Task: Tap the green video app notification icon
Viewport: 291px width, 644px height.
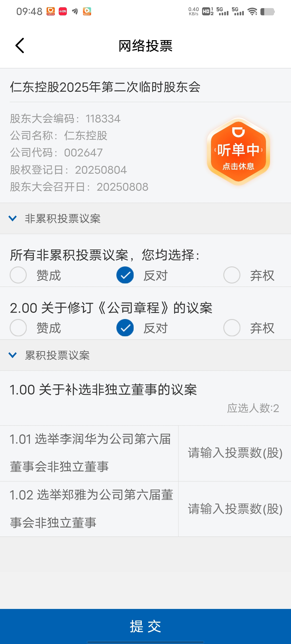Action: point(87,11)
